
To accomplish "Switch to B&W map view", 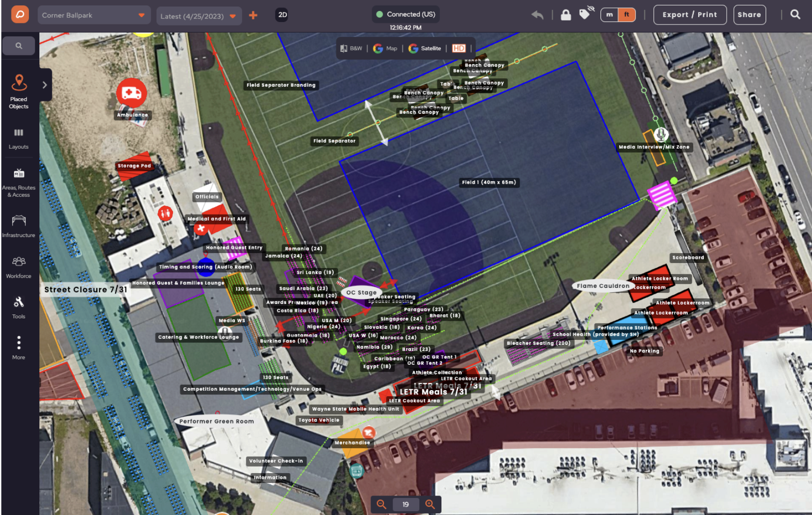I will click(352, 48).
